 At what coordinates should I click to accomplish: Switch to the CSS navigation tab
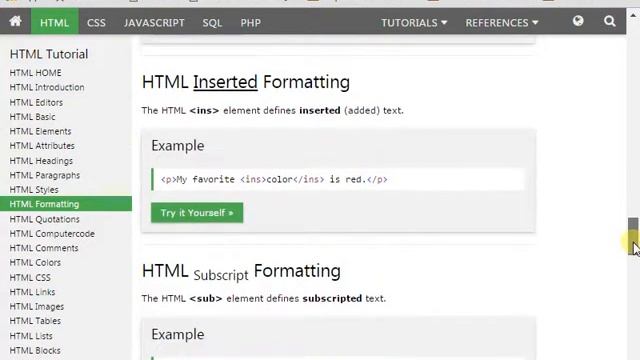pyautogui.click(x=96, y=23)
